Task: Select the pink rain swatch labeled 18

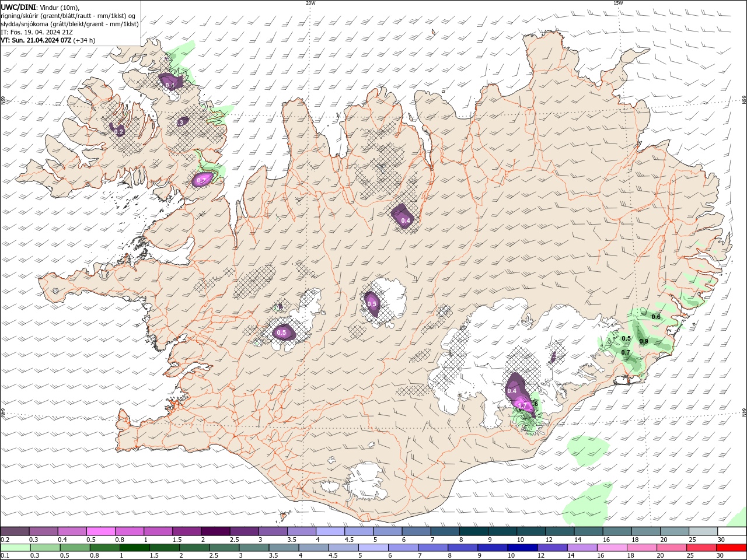Action: tap(642, 548)
